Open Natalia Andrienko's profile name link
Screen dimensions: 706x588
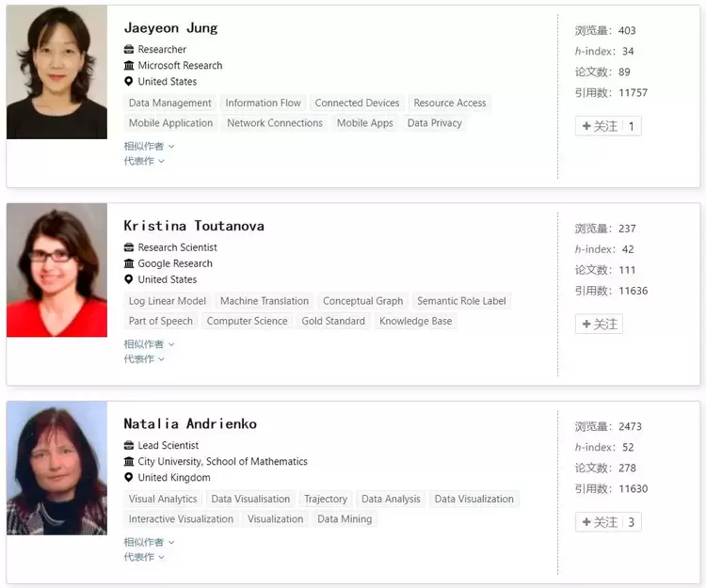tap(190, 423)
